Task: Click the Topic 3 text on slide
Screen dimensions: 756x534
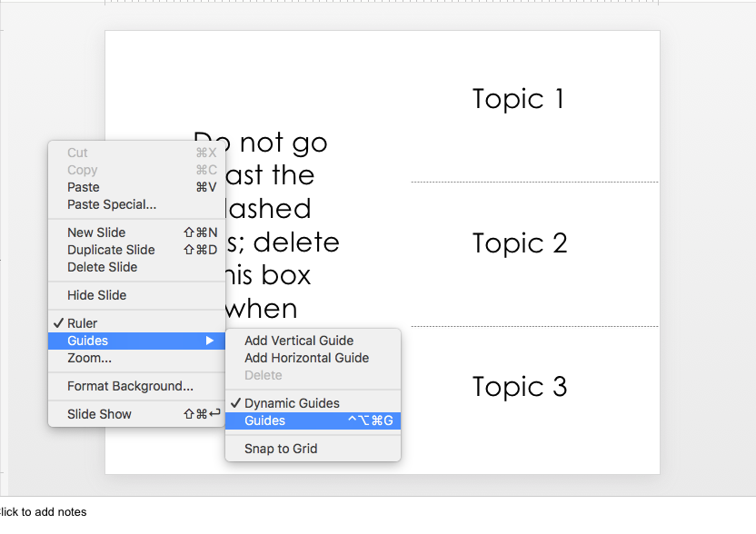Action: point(520,387)
